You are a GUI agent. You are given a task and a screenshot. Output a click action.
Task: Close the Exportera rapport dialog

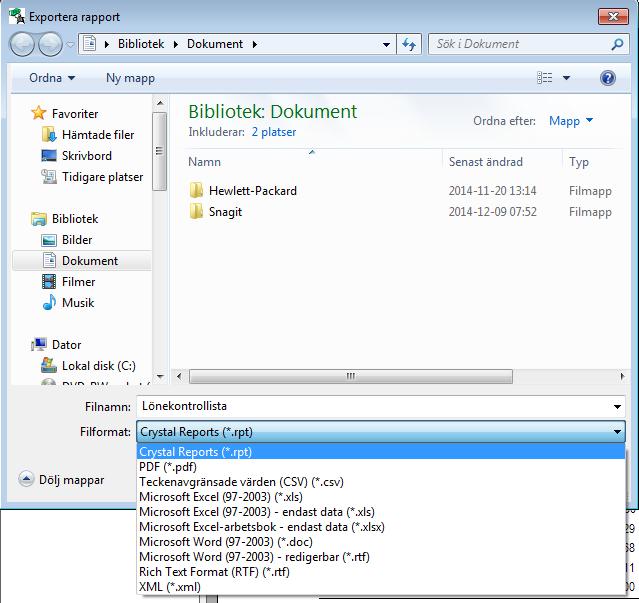point(613,16)
